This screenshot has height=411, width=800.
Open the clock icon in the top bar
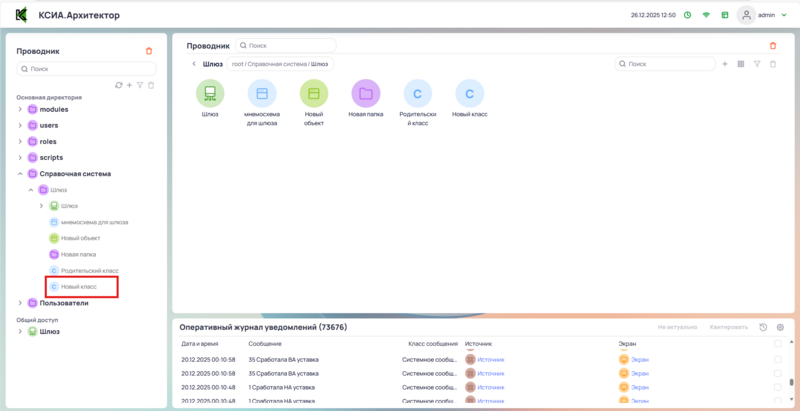pos(687,15)
